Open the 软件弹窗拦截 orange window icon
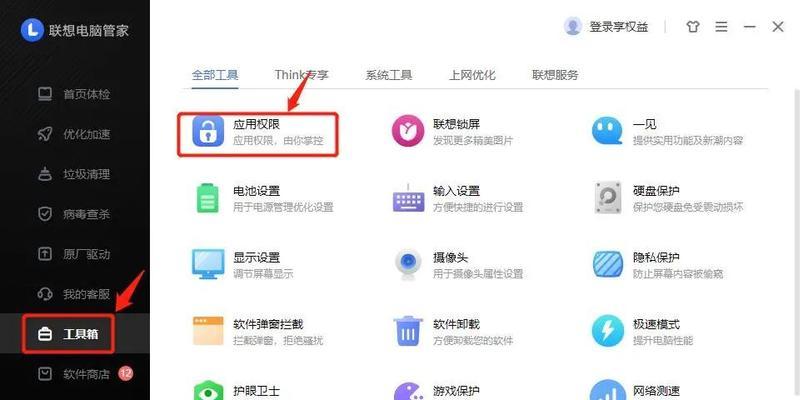The height and width of the screenshot is (400, 808). pyautogui.click(x=208, y=330)
